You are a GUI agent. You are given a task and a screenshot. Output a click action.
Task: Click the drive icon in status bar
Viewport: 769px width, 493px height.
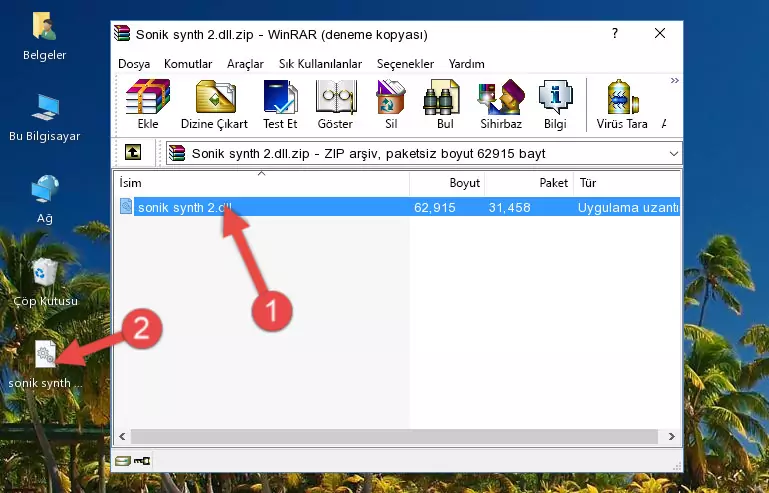[x=123, y=460]
